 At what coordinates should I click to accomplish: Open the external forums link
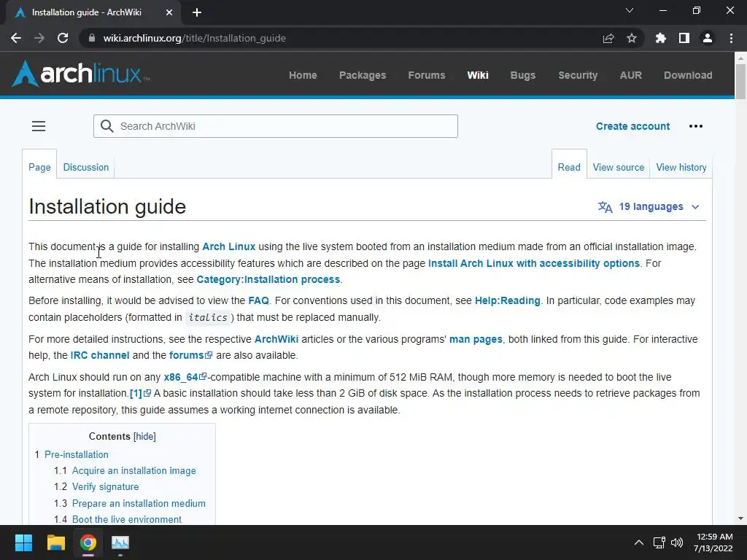click(x=190, y=355)
